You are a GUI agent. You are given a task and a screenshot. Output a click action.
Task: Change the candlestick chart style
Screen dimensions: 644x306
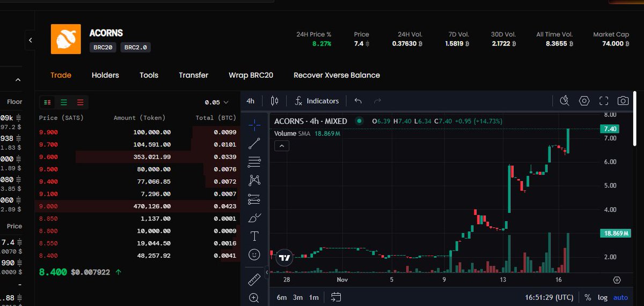(275, 101)
